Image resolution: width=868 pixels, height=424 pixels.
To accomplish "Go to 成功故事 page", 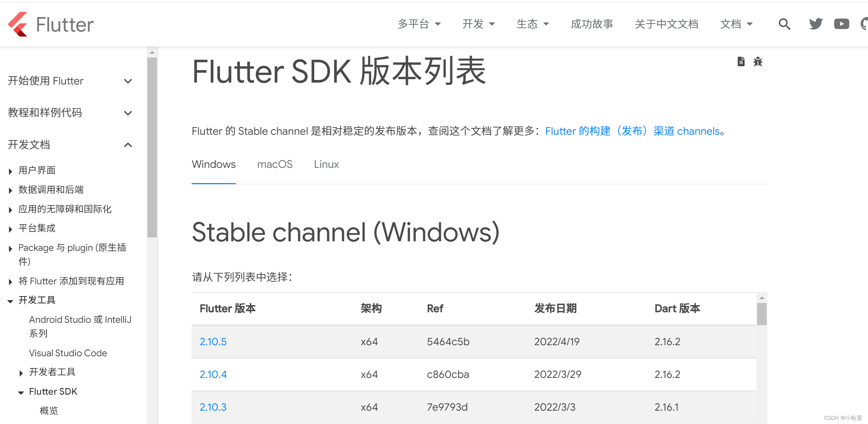I will point(592,24).
